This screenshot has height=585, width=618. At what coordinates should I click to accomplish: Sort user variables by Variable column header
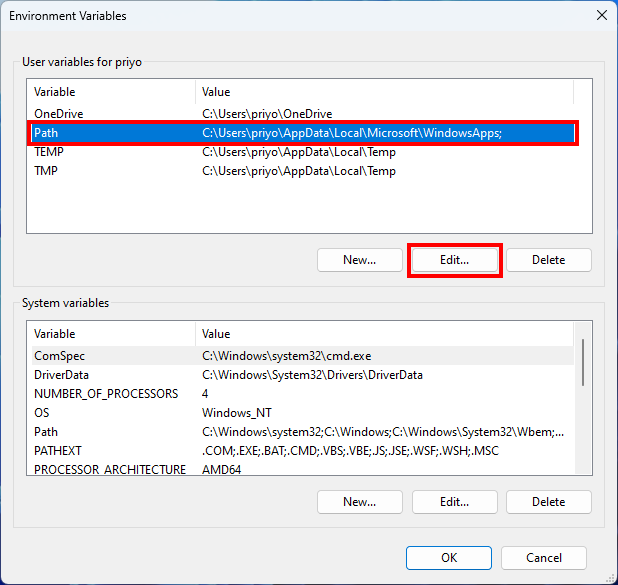pyautogui.click(x=110, y=92)
